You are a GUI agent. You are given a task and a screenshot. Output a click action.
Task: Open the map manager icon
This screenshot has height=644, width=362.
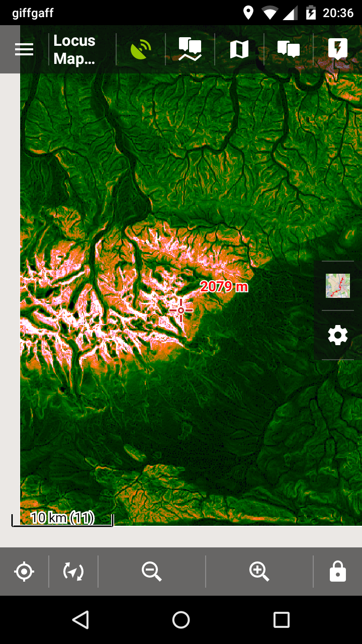click(x=239, y=49)
